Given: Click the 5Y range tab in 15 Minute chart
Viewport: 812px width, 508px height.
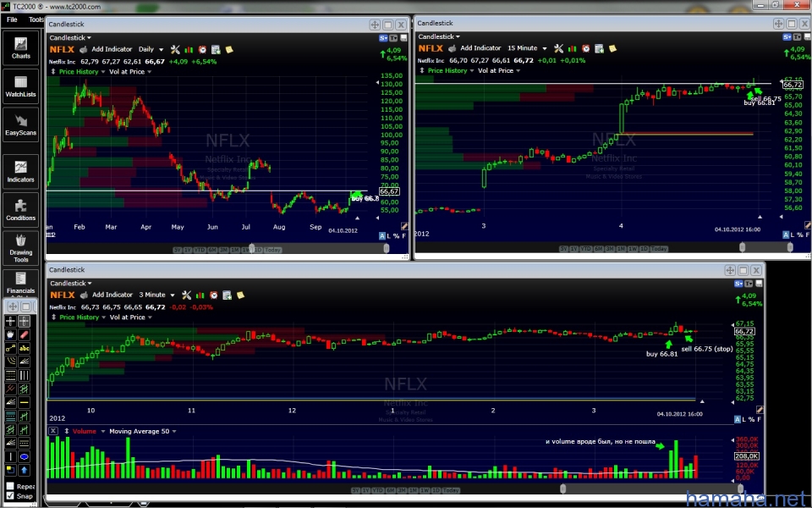Looking at the screenshot, I should 564,249.
